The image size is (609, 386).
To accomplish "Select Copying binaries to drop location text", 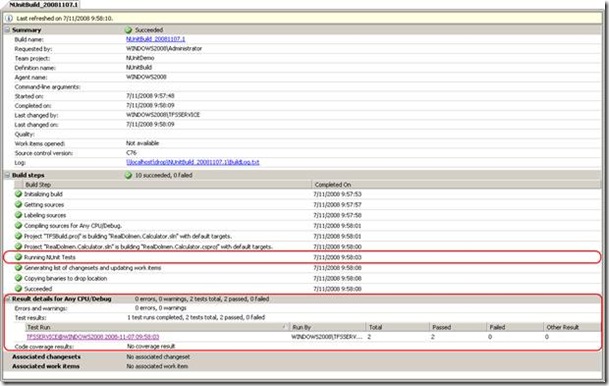I will click(65, 278).
